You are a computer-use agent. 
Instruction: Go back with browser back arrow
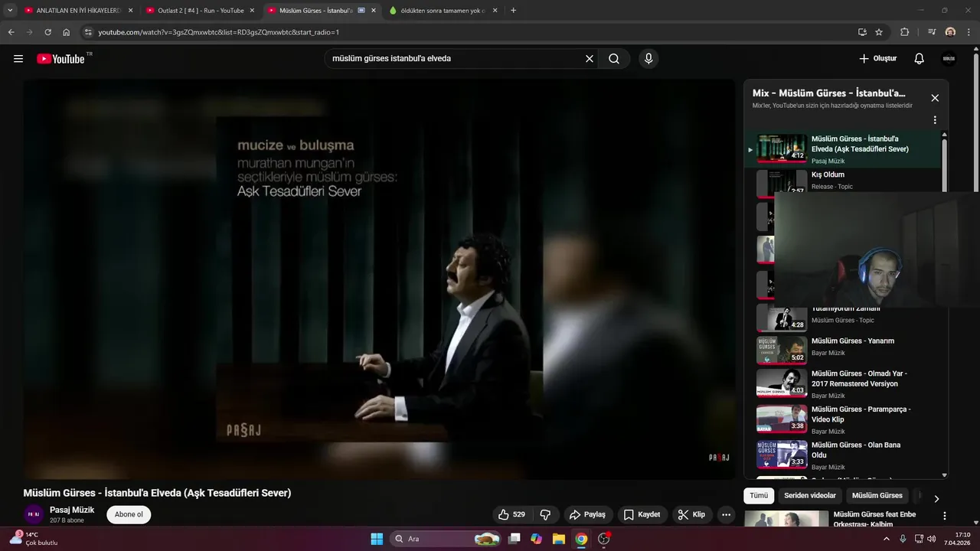[x=11, y=32]
